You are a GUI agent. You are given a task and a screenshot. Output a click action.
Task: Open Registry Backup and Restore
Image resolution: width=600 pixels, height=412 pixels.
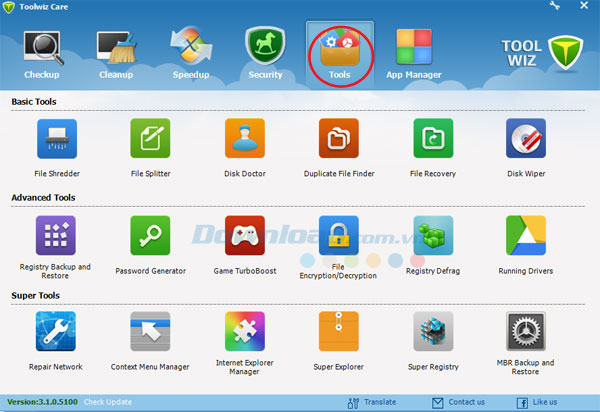tap(55, 235)
